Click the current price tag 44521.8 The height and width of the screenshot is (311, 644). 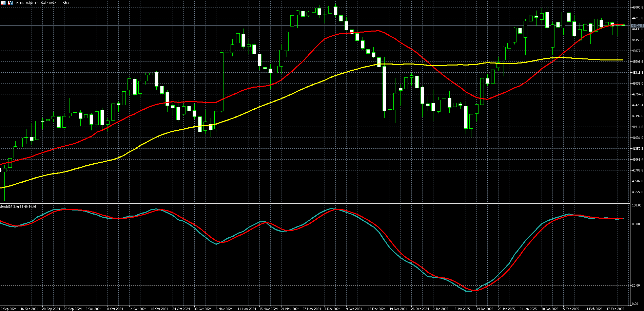point(637,26)
